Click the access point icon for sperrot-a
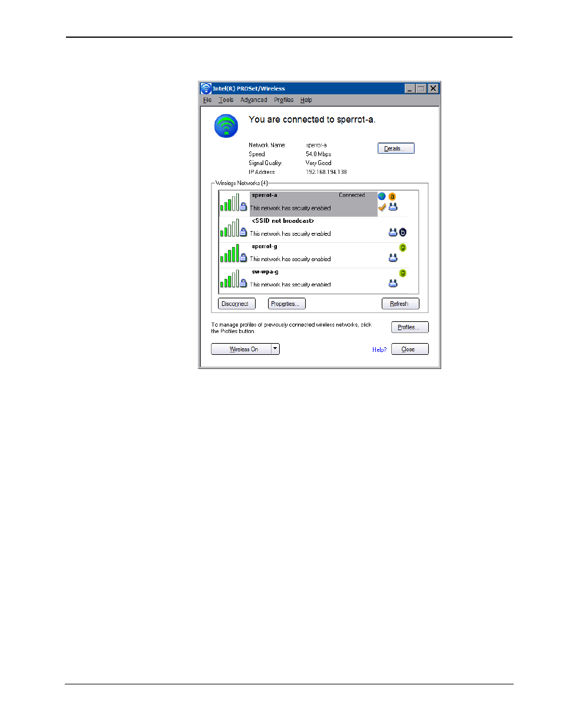Image resolution: width=562 pixels, height=728 pixels. click(x=393, y=207)
